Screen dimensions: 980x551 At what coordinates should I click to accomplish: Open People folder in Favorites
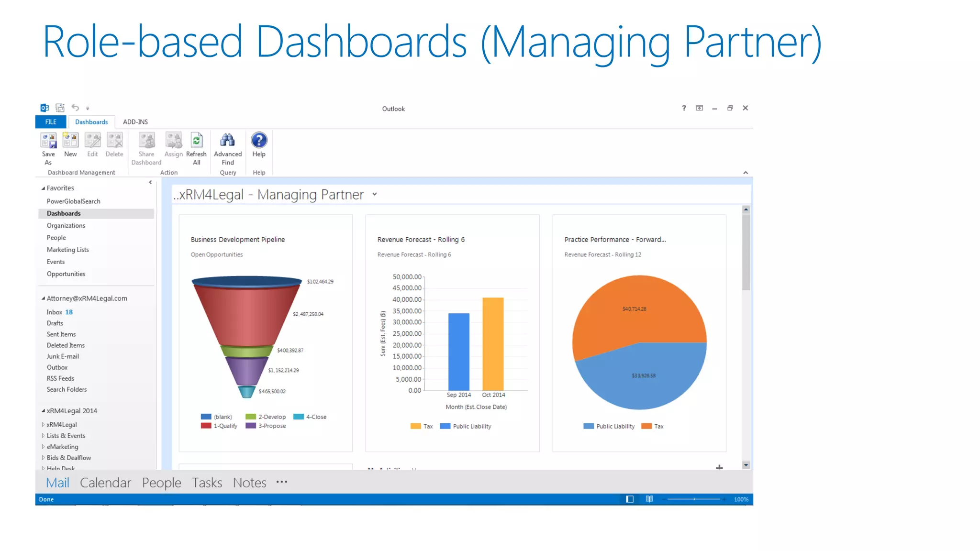56,238
